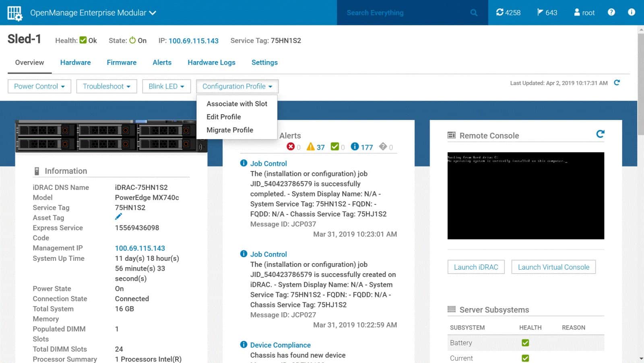
Task: Switch to the Overview tab
Action: [x=29, y=62]
